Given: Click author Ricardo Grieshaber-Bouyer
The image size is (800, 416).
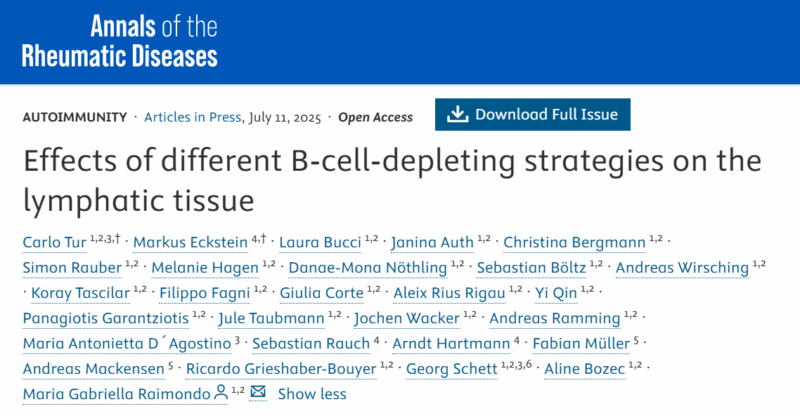Looking at the screenshot, I should (281, 369).
